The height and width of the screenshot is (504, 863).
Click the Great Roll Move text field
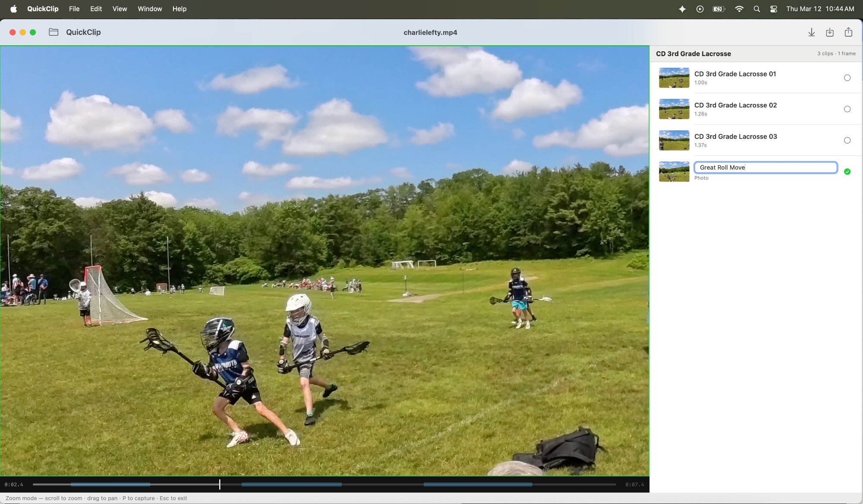coord(765,167)
